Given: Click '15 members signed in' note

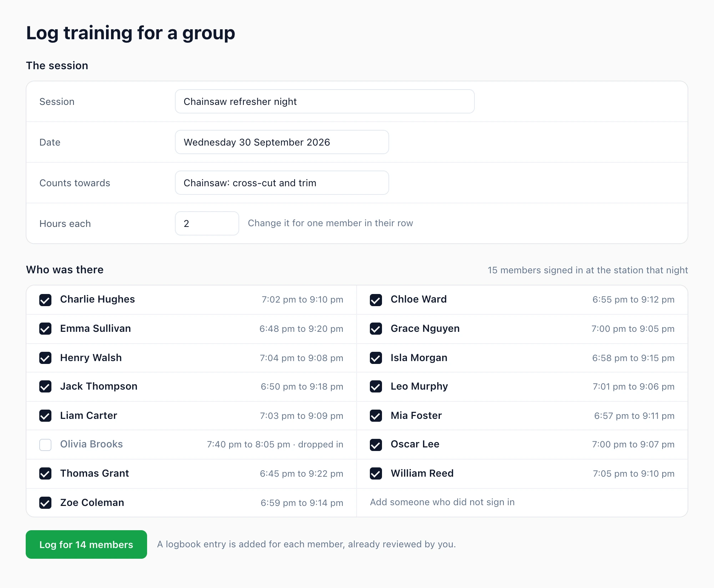Looking at the screenshot, I should (588, 270).
